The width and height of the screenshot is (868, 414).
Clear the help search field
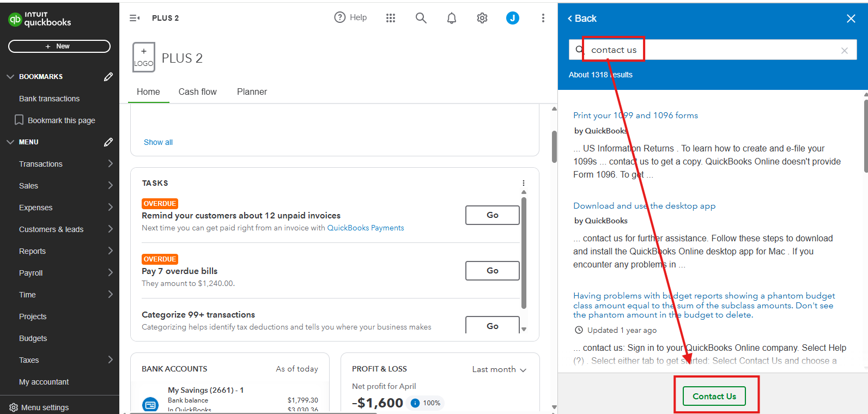(x=845, y=51)
